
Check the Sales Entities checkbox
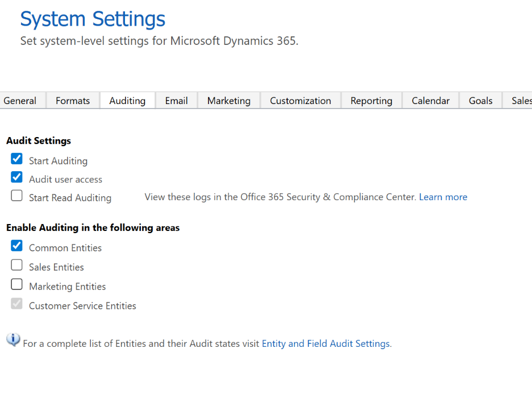[17, 265]
